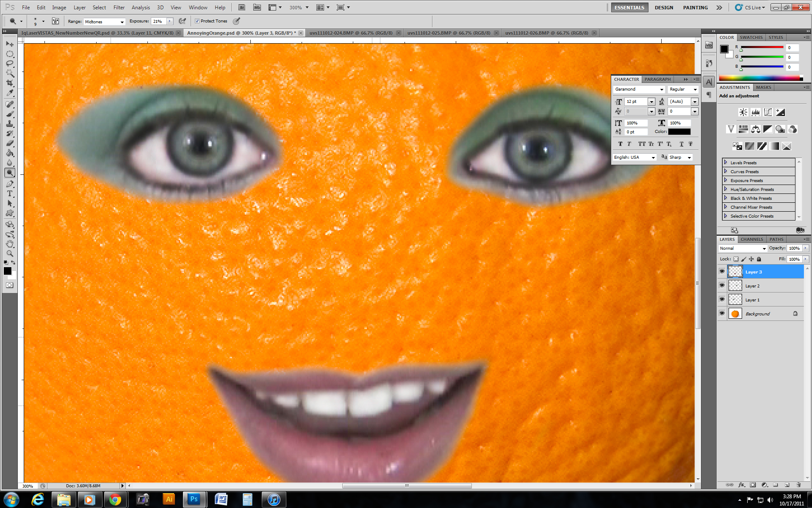Image resolution: width=812 pixels, height=508 pixels.
Task: Select the Eyedropper tool
Action: click(x=10, y=93)
